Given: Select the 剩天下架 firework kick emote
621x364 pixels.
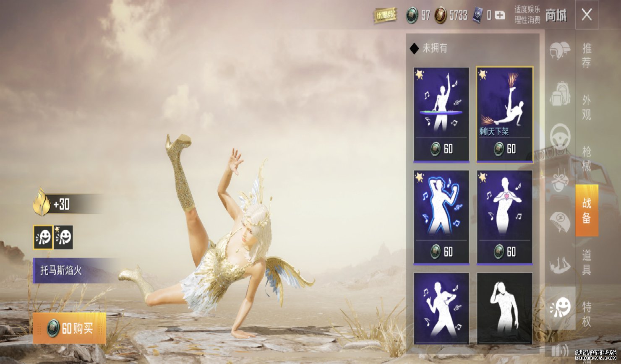Looking at the screenshot, I should pyautogui.click(x=505, y=114).
